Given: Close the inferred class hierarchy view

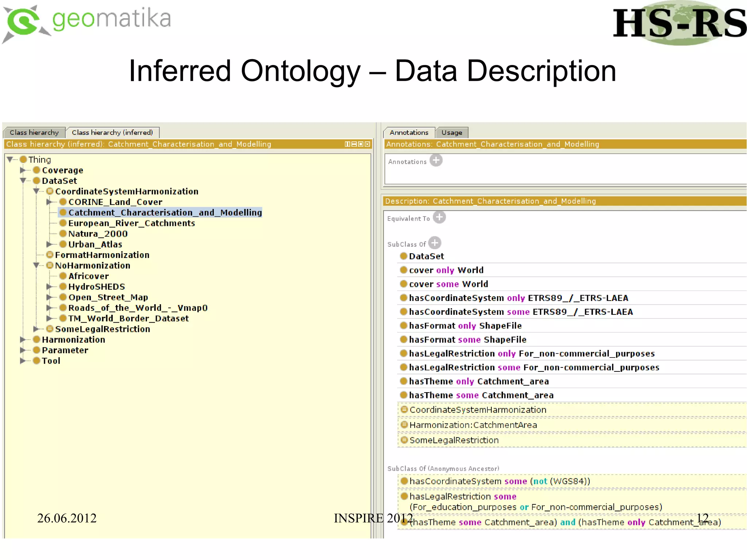Looking at the screenshot, I should (x=367, y=144).
